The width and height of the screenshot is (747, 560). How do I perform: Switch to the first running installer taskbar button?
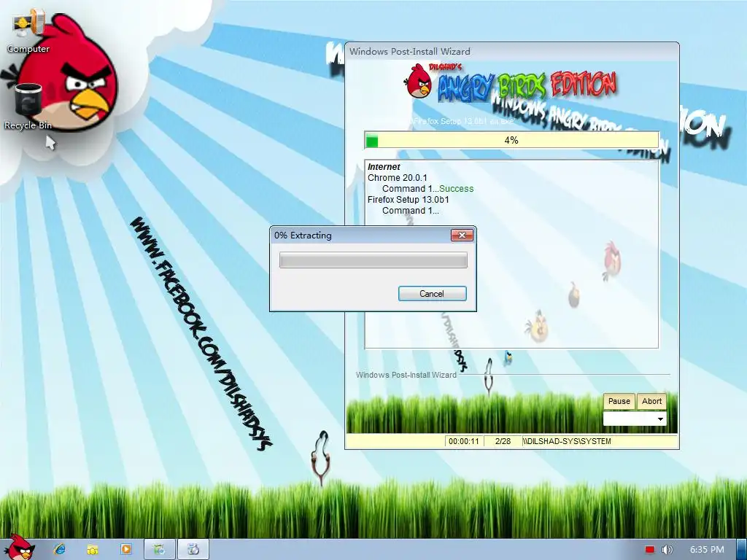click(160, 549)
